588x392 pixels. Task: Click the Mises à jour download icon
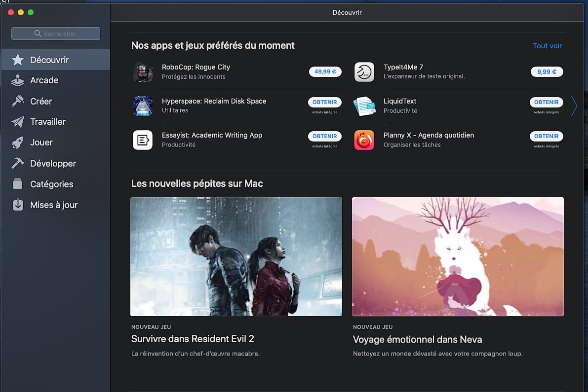click(18, 205)
